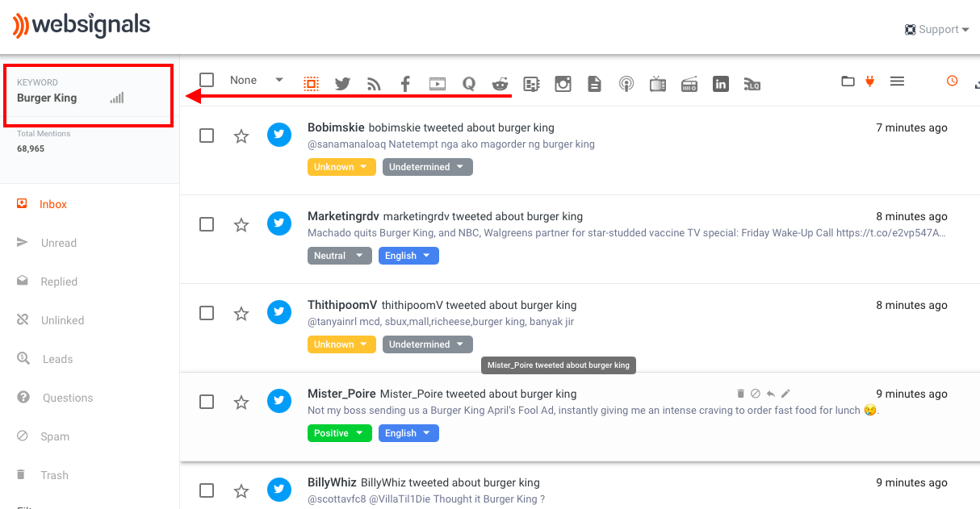
Task: Star the Bobimskie mention
Action: [x=241, y=136]
